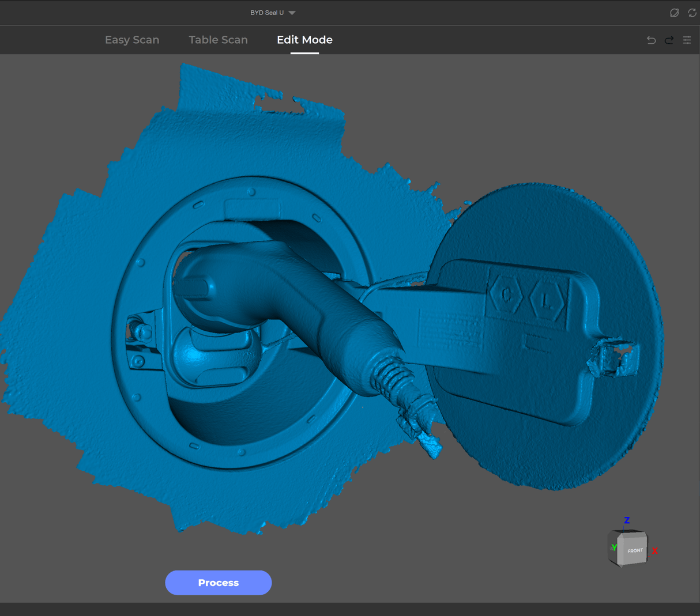
Task: Undo the last edit action
Action: pyautogui.click(x=651, y=40)
